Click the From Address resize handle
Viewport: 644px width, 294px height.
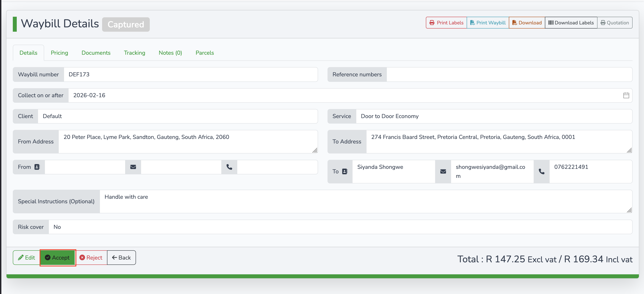coord(315,150)
